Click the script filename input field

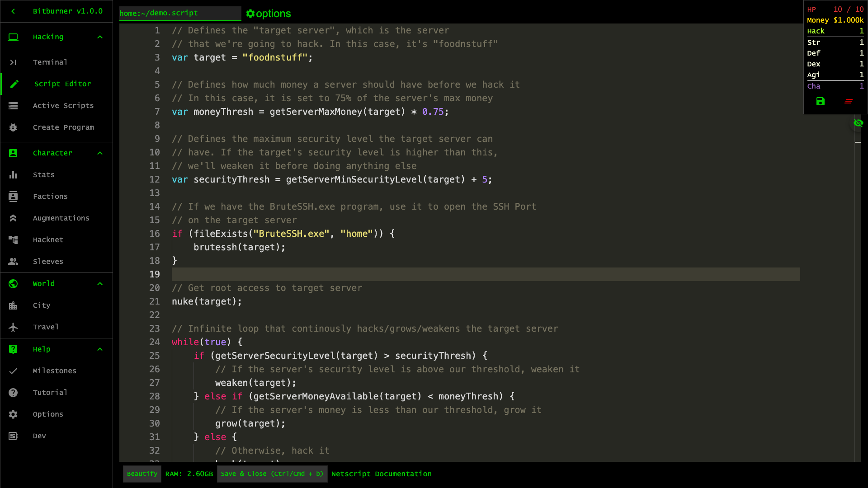[180, 14]
